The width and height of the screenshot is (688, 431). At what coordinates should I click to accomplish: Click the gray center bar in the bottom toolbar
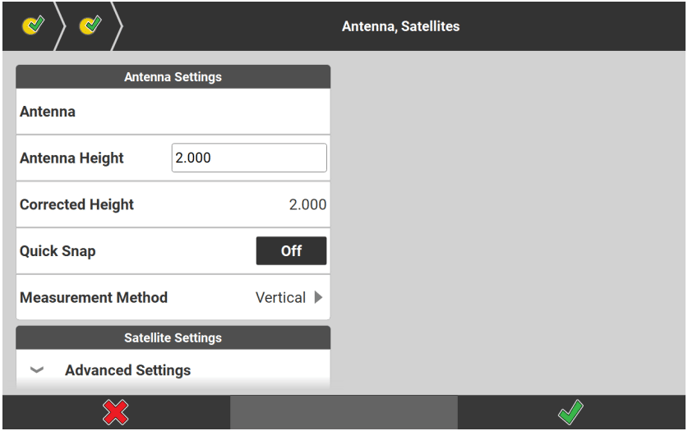[343, 412]
